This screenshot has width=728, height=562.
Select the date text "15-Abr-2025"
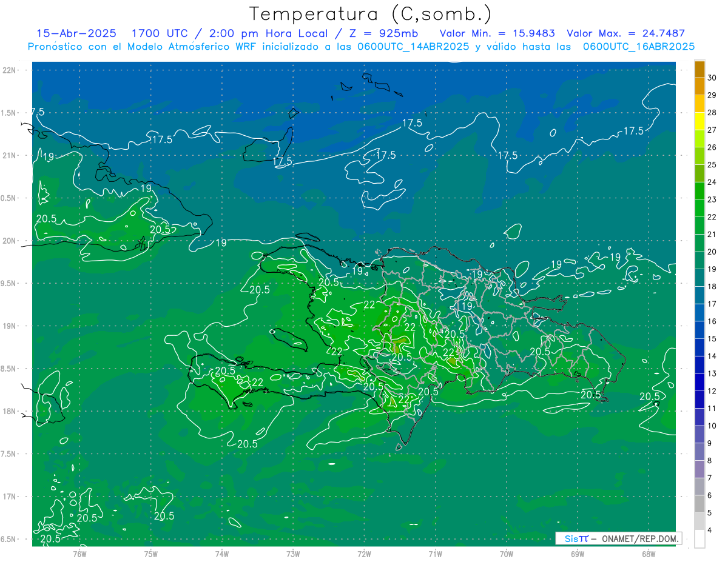[76, 33]
